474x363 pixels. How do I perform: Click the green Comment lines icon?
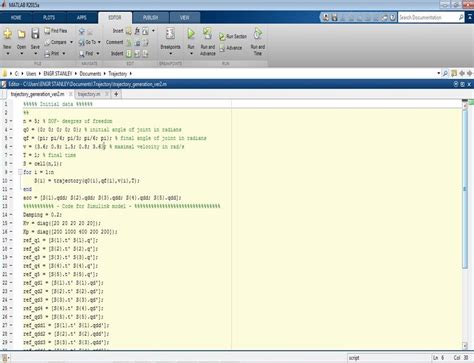tap(129, 42)
